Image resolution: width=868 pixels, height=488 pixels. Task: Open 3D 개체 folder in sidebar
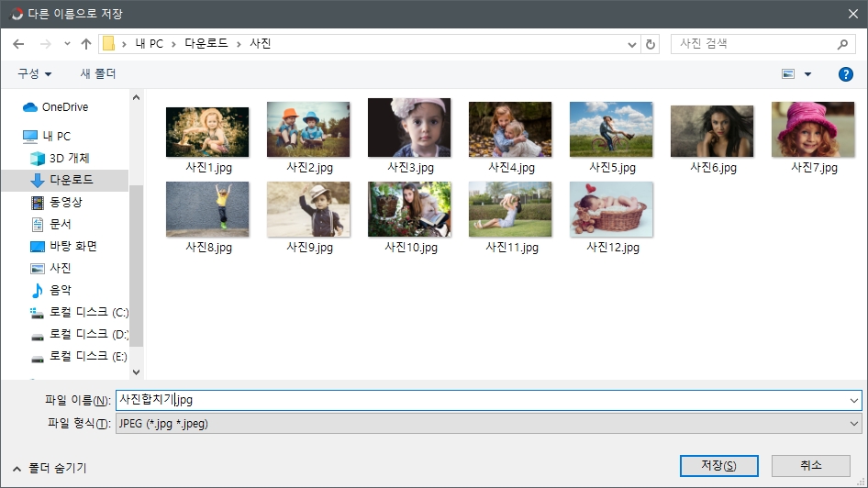tap(60, 159)
